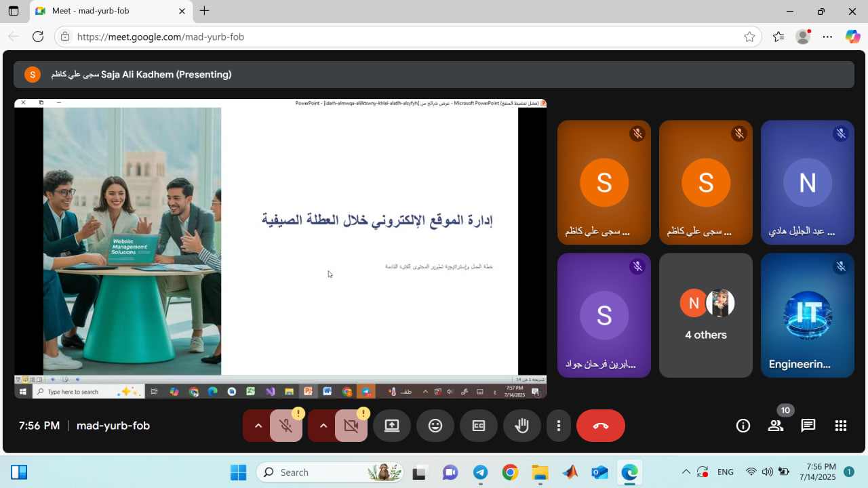Show the People panel with 10 participants
The height and width of the screenshot is (488, 868).
pyautogui.click(x=776, y=426)
